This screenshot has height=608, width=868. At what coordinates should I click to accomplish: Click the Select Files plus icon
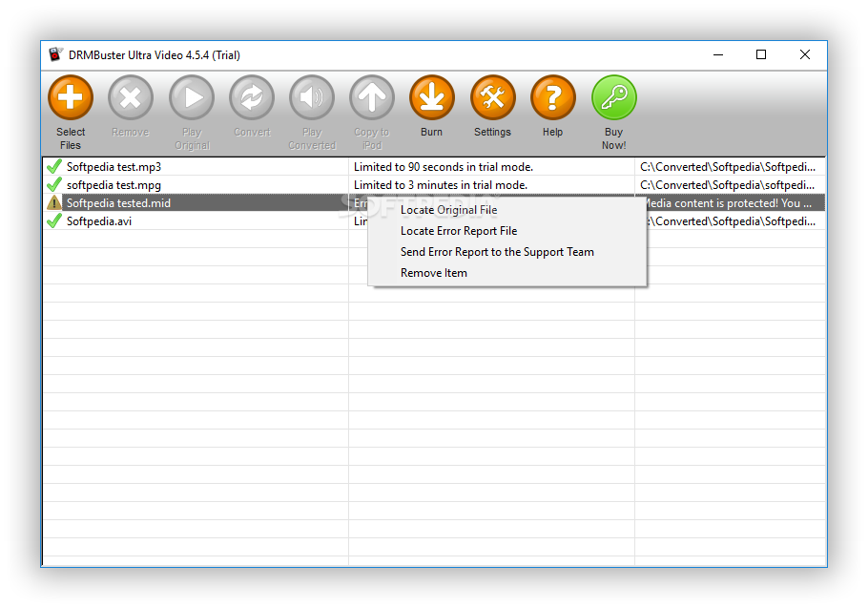[x=71, y=98]
